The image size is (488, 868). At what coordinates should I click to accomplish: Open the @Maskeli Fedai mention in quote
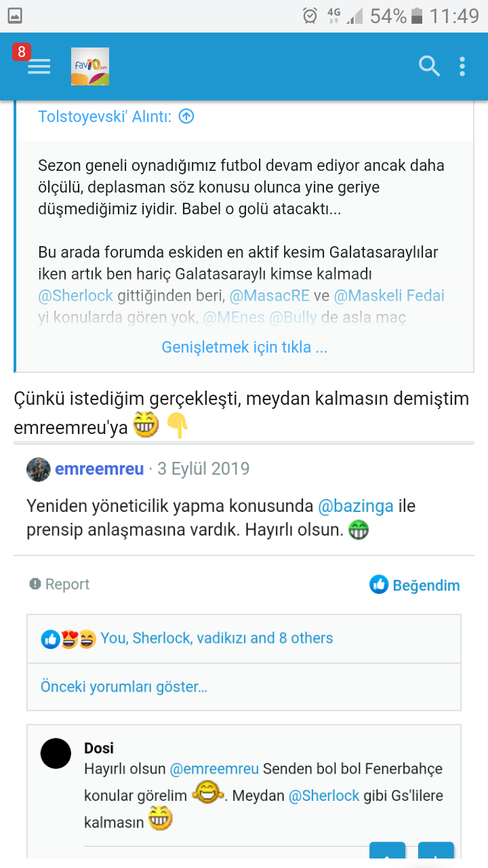[389, 296]
